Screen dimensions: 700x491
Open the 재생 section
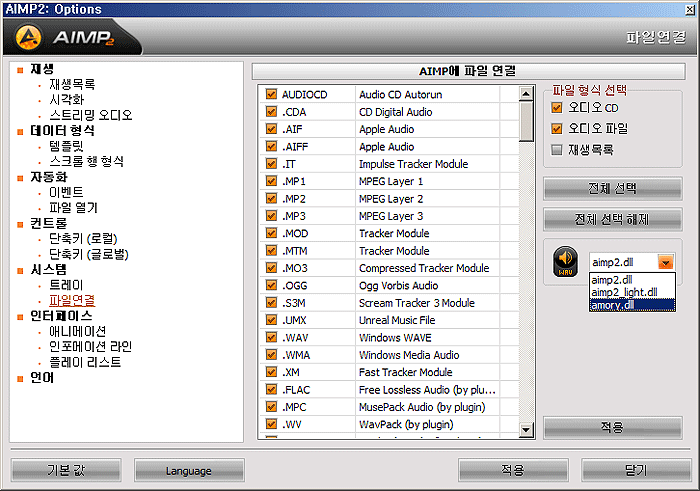pyautogui.click(x=42, y=69)
